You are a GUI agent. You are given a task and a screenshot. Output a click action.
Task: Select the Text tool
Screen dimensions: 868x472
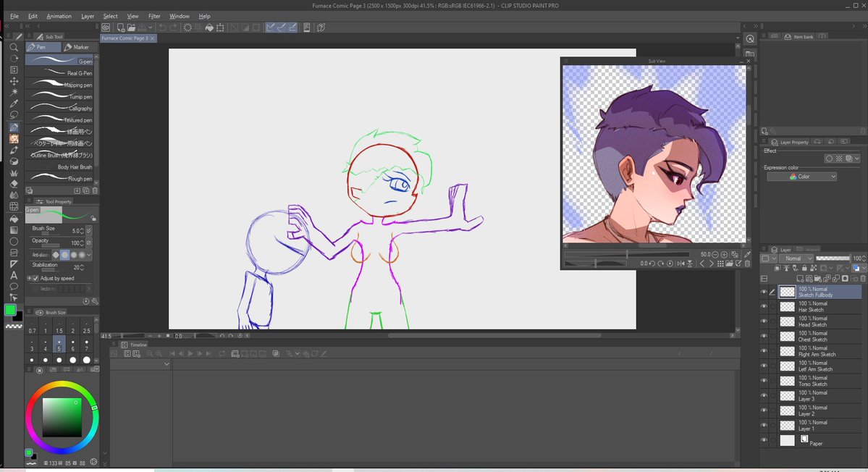click(14, 276)
